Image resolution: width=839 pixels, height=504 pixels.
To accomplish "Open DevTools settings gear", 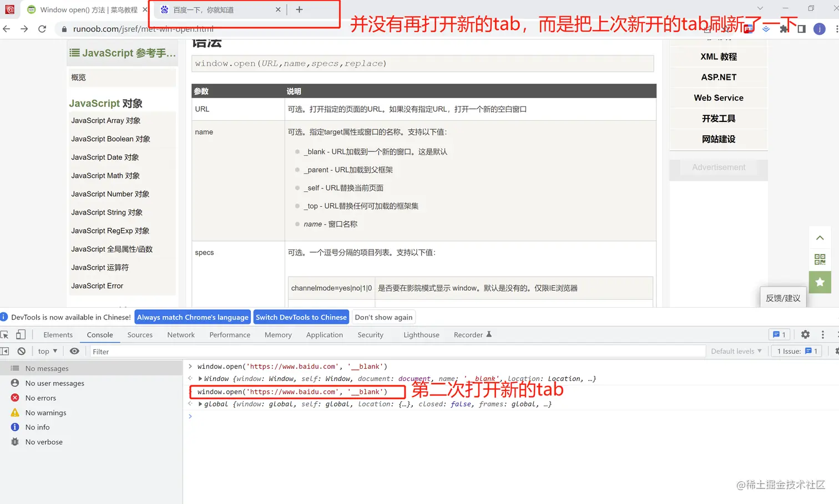I will (805, 334).
